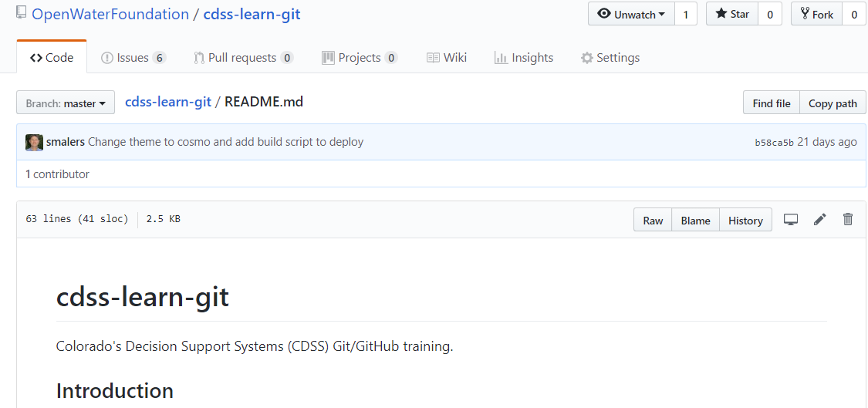The width and height of the screenshot is (868, 408).
Task: Click the cdss-learn-git README heading
Action: [142, 297]
